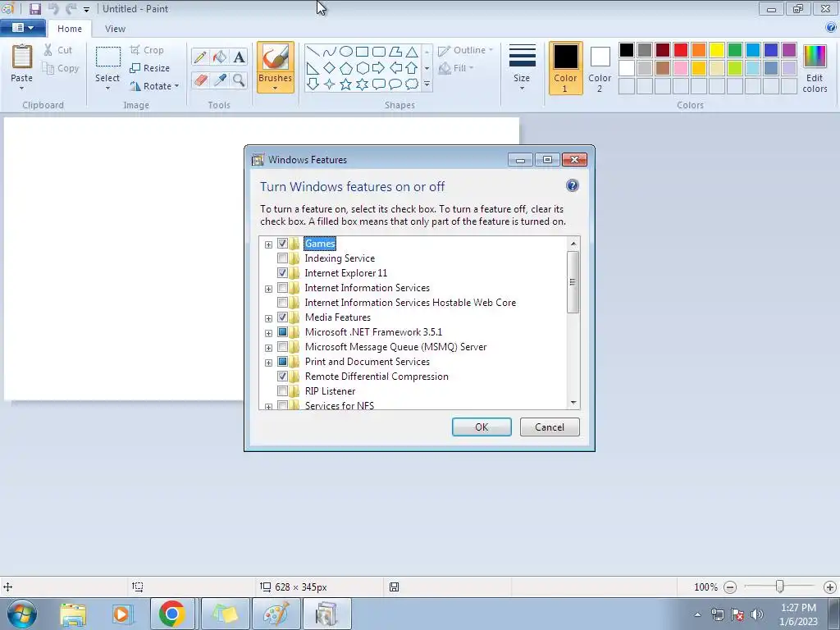This screenshot has width=840, height=630.
Task: Click the Color 1 button
Action: [x=565, y=69]
